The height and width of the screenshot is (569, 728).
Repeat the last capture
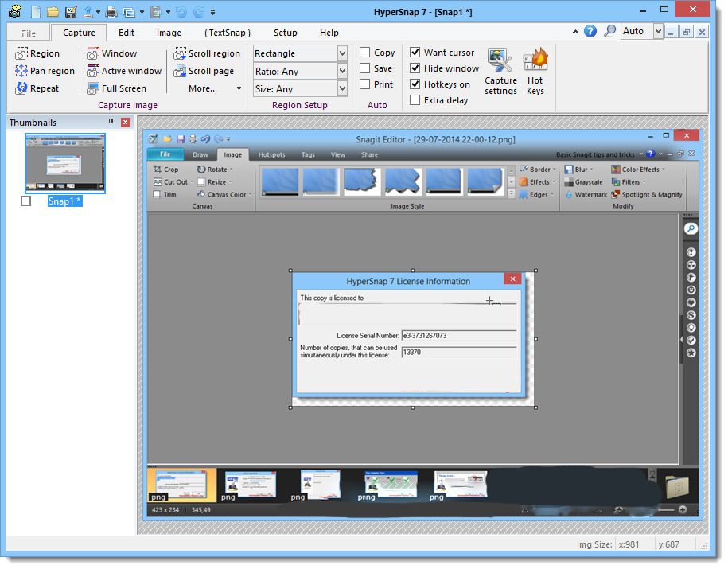[x=37, y=88]
